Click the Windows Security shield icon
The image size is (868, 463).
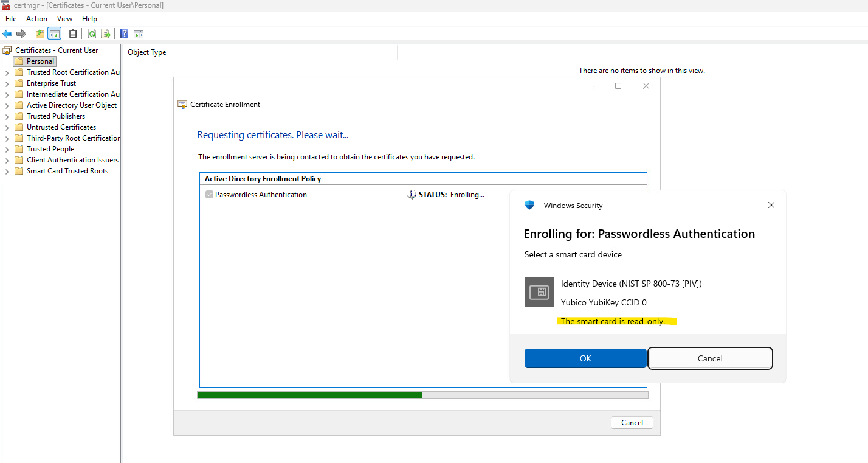pyautogui.click(x=529, y=205)
